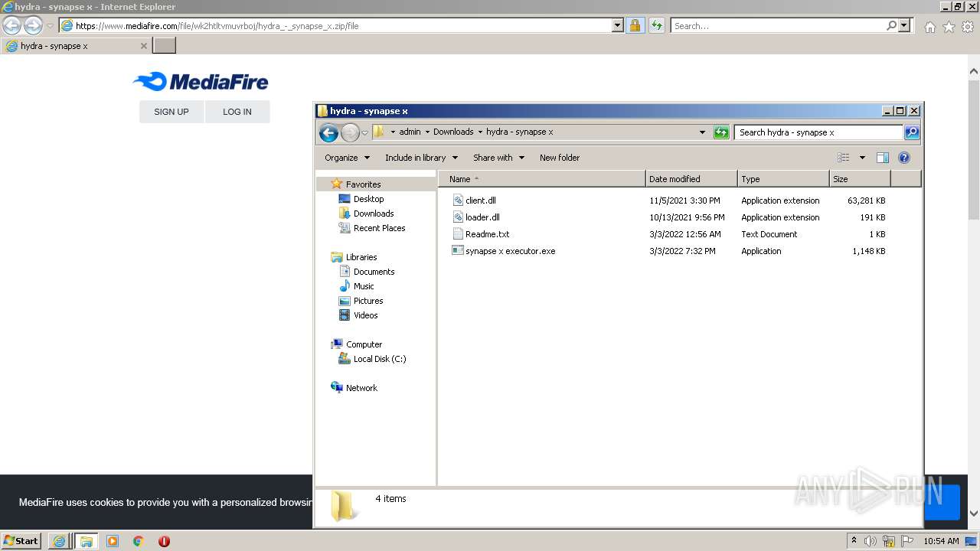The image size is (980, 551).
Task: Expand the IE address bar dropdown
Action: pos(618,25)
